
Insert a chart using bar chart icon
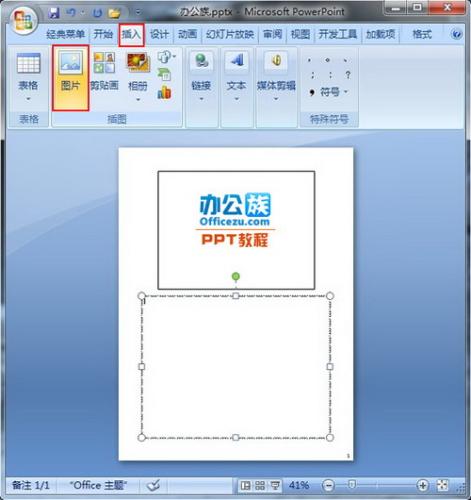coord(165,92)
